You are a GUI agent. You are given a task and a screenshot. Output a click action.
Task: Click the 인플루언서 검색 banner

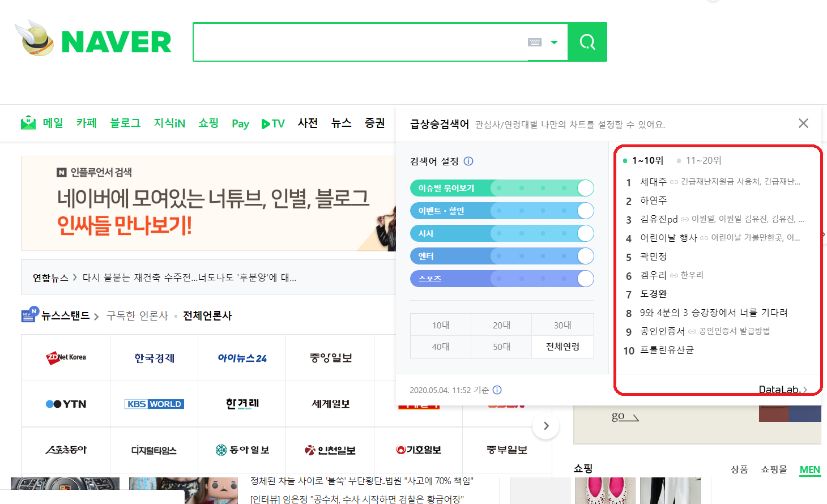(208, 203)
